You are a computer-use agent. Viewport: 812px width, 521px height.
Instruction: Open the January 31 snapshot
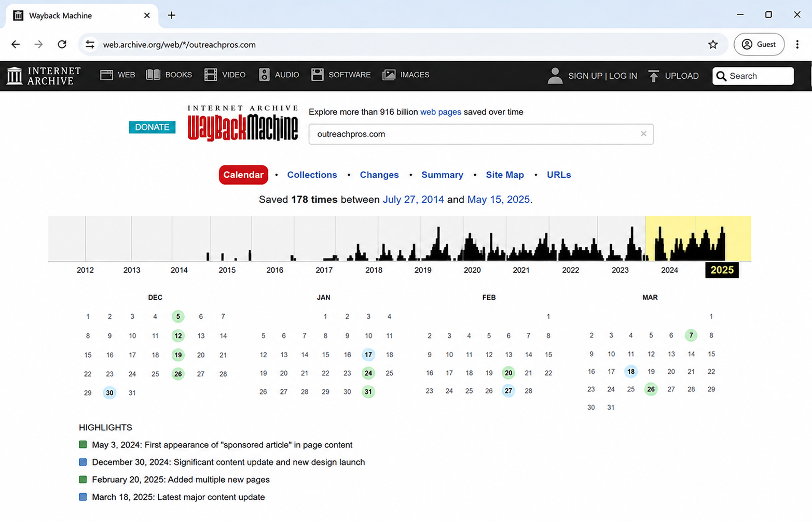(x=368, y=392)
